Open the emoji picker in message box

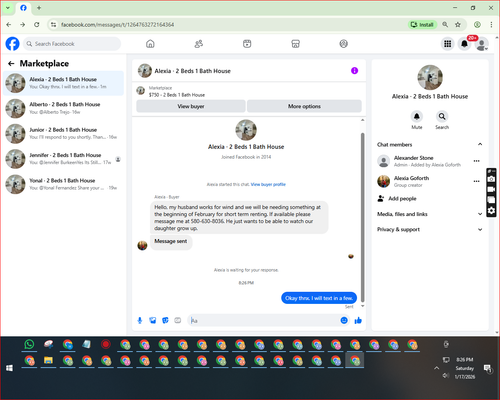click(x=344, y=320)
